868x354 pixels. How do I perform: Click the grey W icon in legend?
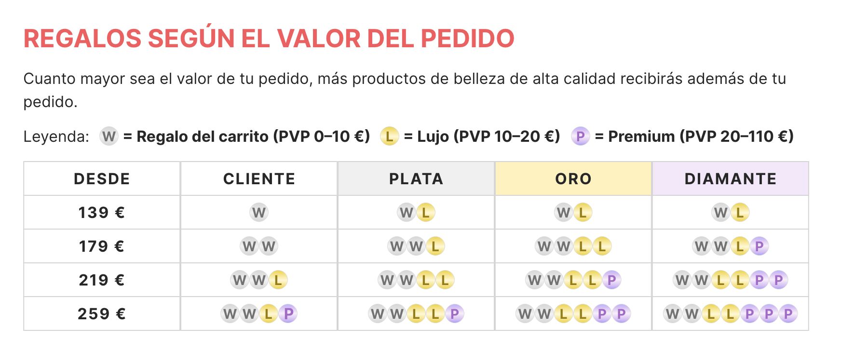(x=109, y=136)
